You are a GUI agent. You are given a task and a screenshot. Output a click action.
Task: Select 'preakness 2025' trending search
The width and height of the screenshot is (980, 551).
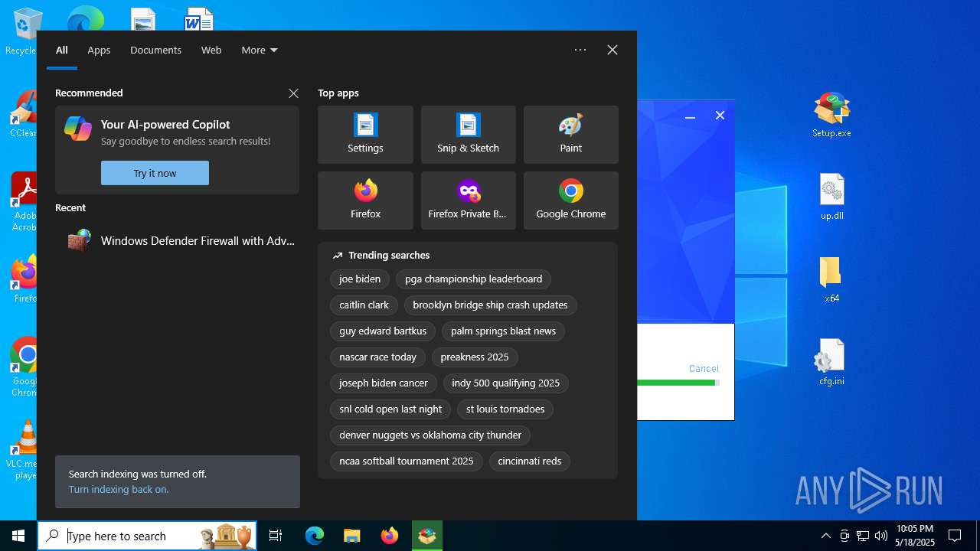tap(475, 357)
